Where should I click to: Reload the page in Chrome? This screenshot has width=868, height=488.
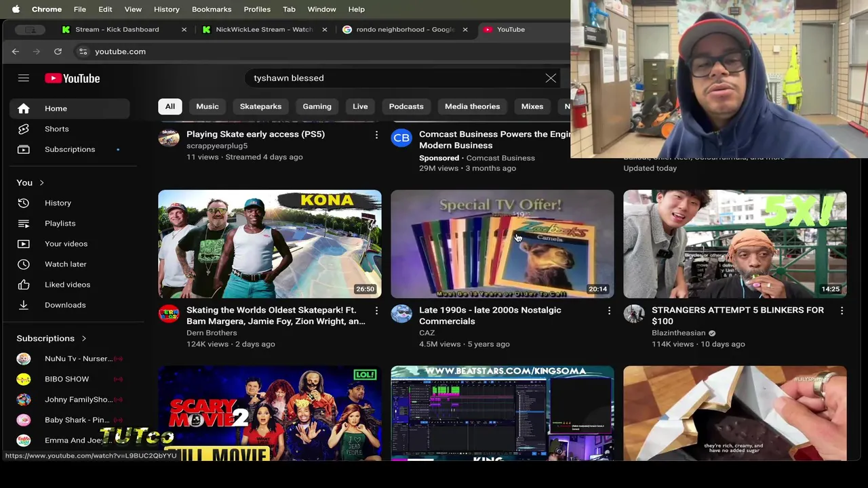58,52
